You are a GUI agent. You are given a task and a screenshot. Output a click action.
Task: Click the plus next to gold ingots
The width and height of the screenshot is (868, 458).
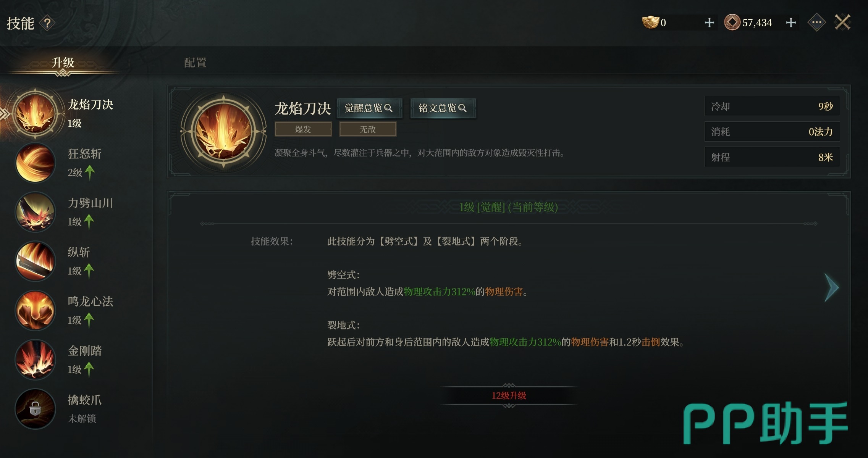point(709,23)
